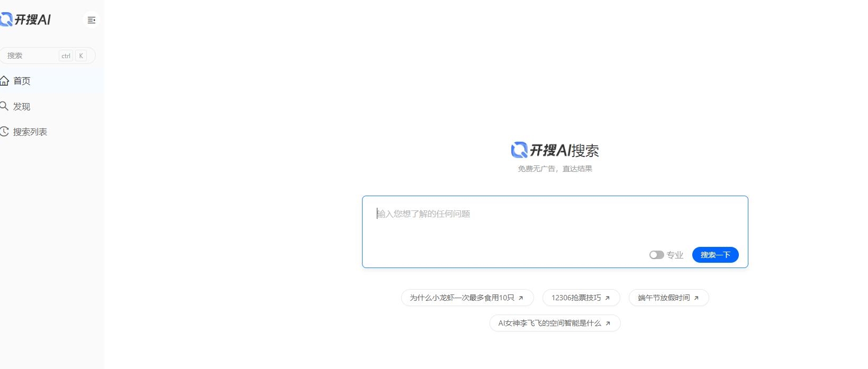Open the 搜索列表 history menu item
Viewport: 868px width, 369px height.
52,132
